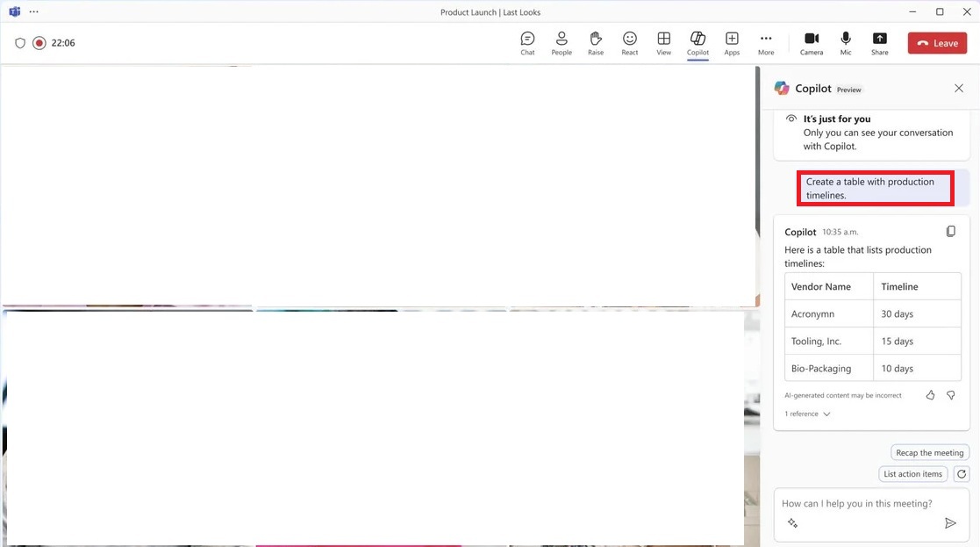Send the message to Copilot
Screen dimensions: 980x547
pyautogui.click(x=950, y=522)
